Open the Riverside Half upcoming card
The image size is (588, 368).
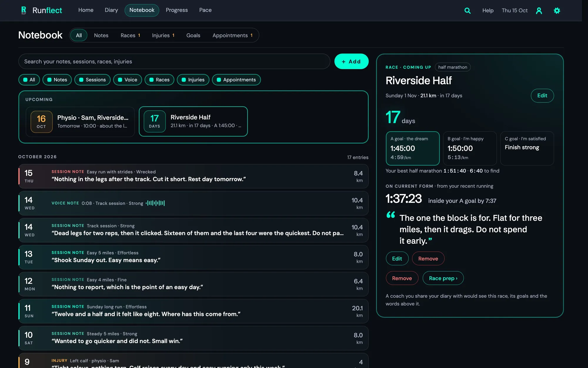point(193,122)
